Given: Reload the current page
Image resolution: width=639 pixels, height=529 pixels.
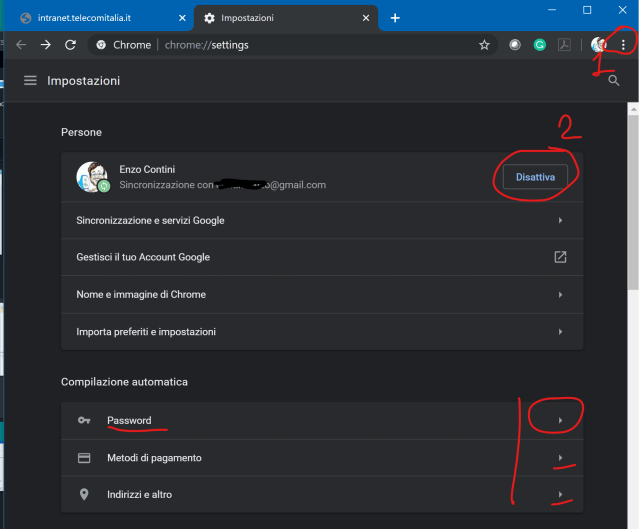Looking at the screenshot, I should (x=70, y=45).
